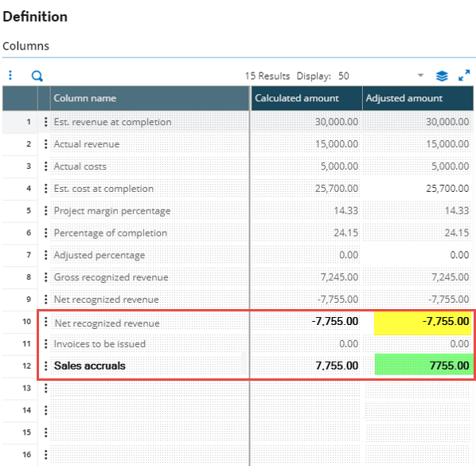The image size is (476, 466).
Task: Select the yellow highlighted -7,755.00 adjusted cell
Action: (x=423, y=323)
